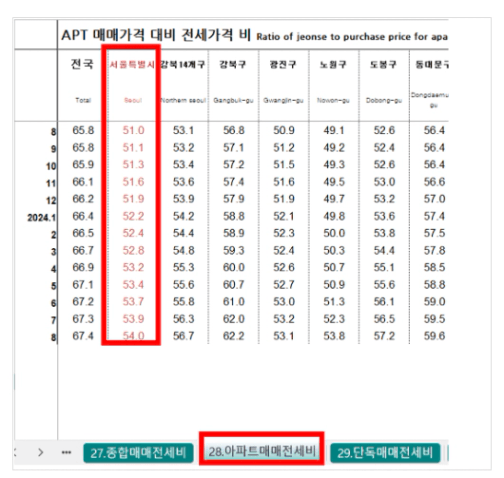Select Dongdaemun-gu value 59.6
The height and width of the screenshot is (478, 504).
pyautogui.click(x=434, y=336)
